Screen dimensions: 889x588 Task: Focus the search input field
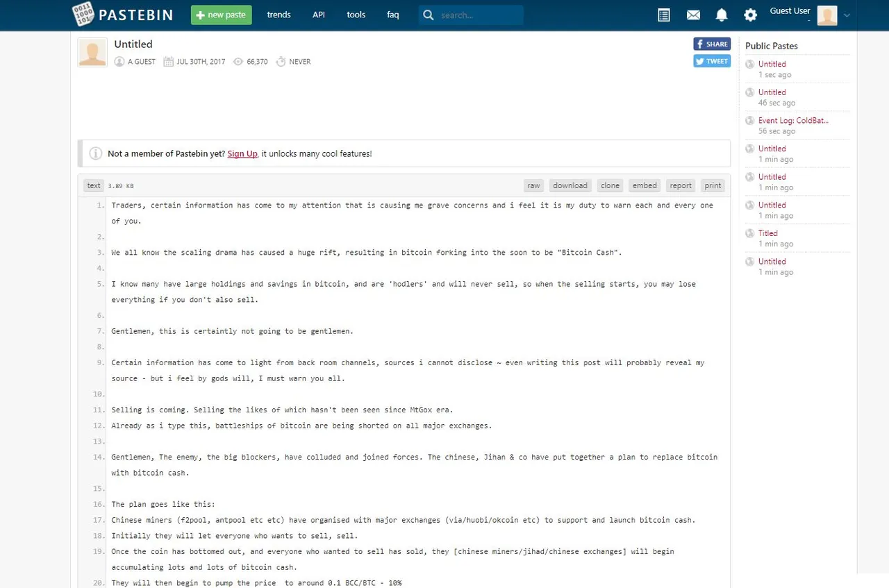(479, 15)
